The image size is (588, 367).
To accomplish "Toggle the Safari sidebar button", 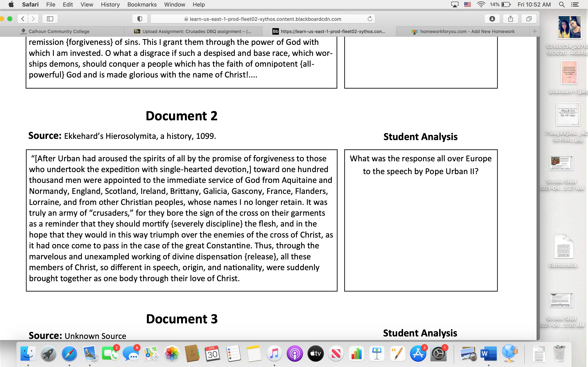I will pos(50,19).
